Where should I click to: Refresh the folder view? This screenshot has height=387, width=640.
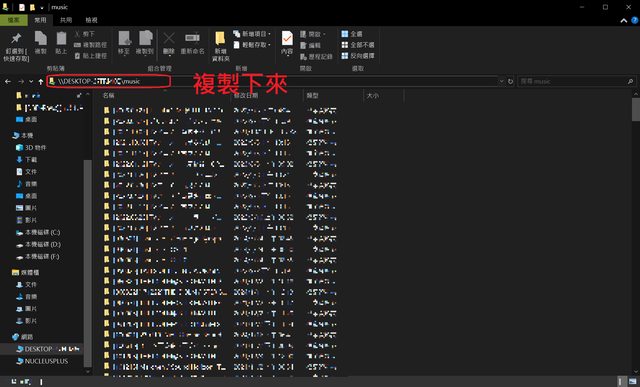510,82
